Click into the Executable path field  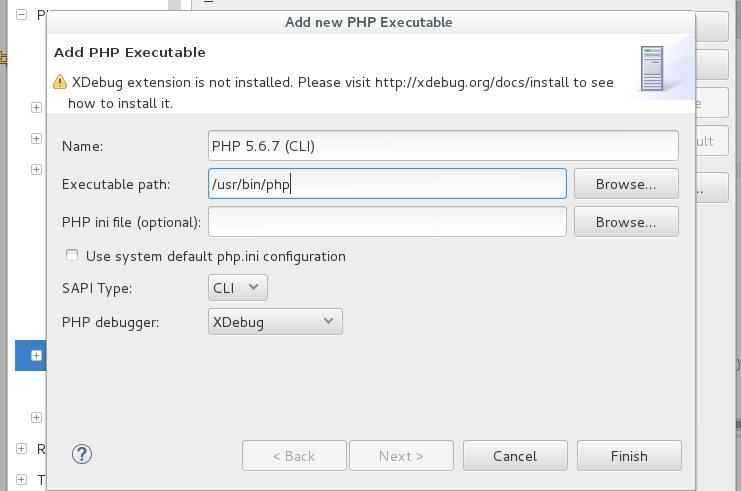(386, 184)
